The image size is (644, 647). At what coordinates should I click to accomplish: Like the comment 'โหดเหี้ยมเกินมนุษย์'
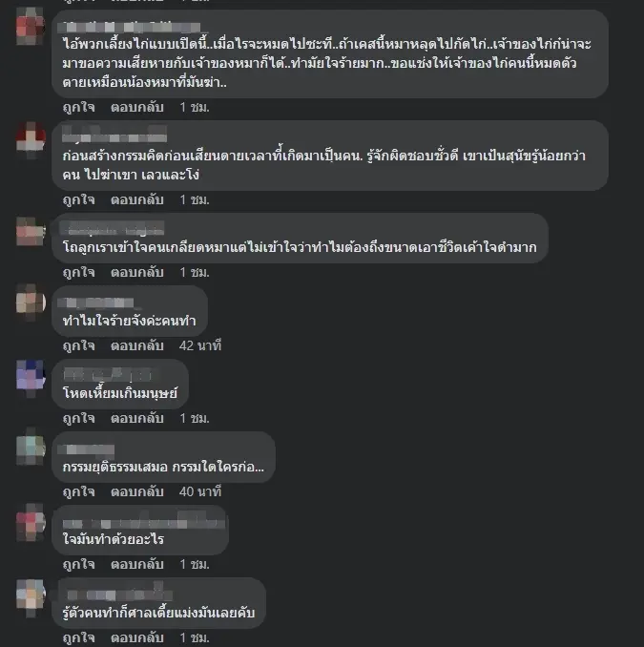[x=79, y=418]
